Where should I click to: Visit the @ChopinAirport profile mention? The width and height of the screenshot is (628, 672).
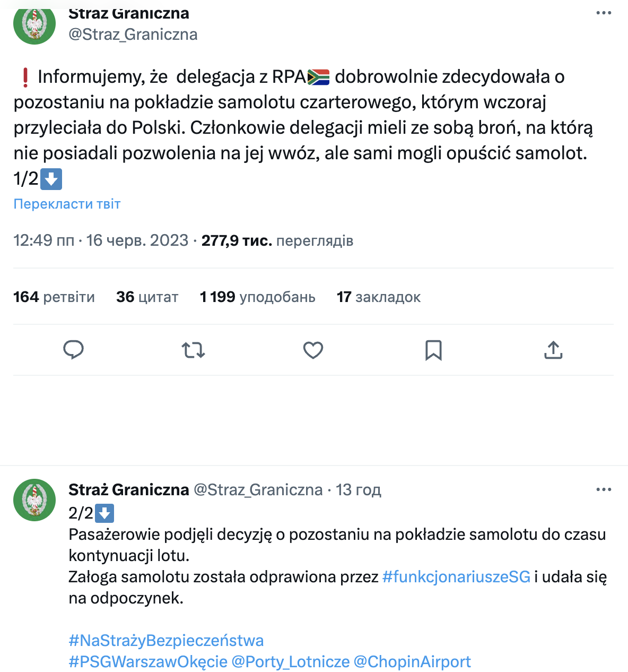point(412,662)
